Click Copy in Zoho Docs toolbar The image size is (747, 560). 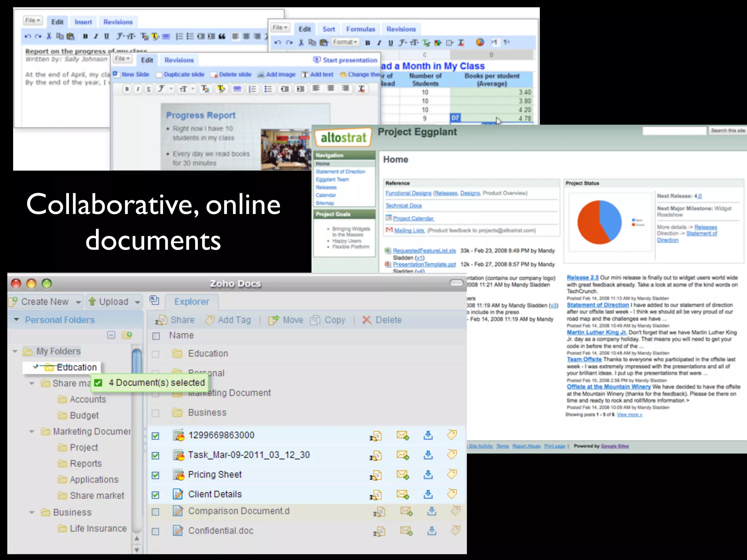click(x=328, y=320)
